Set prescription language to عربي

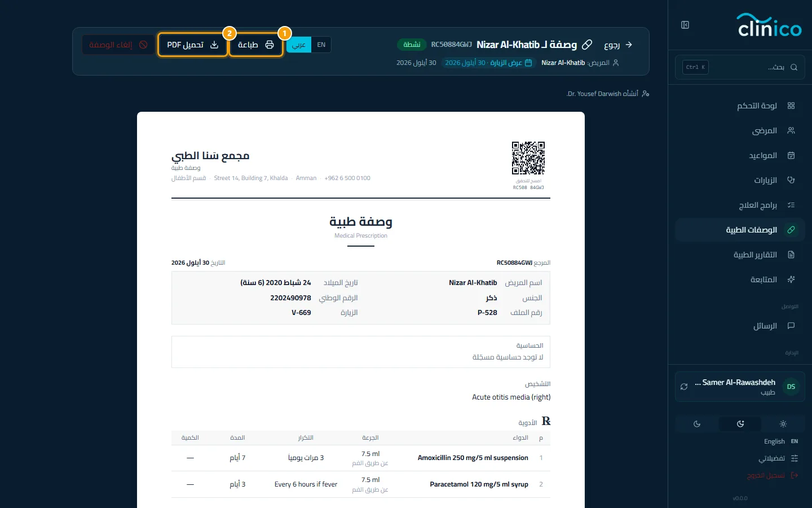click(x=299, y=45)
